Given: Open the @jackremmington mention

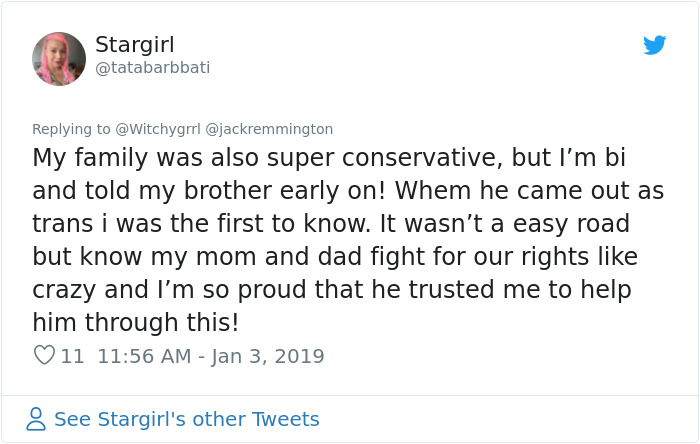Looking at the screenshot, I should pos(269,129).
